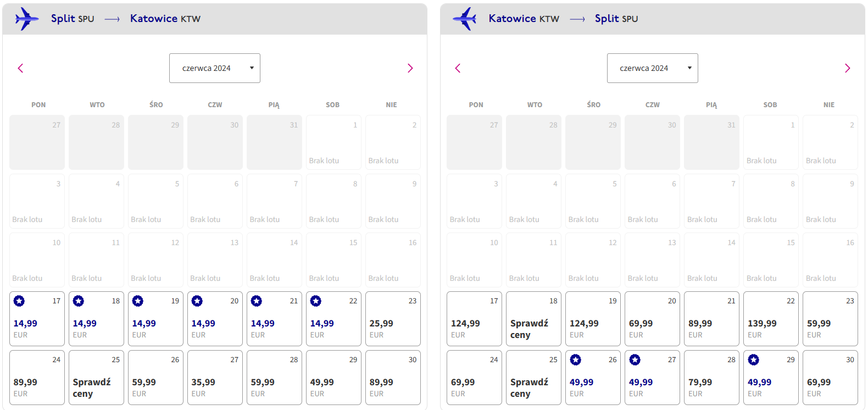Click the star badge on 29 June Katowice–Split
This screenshot has width=868, height=410.
[x=754, y=360]
